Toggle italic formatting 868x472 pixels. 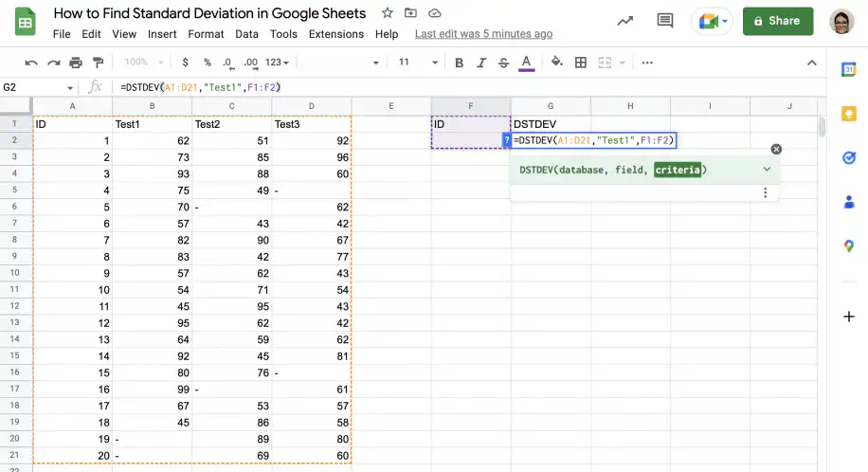click(481, 63)
